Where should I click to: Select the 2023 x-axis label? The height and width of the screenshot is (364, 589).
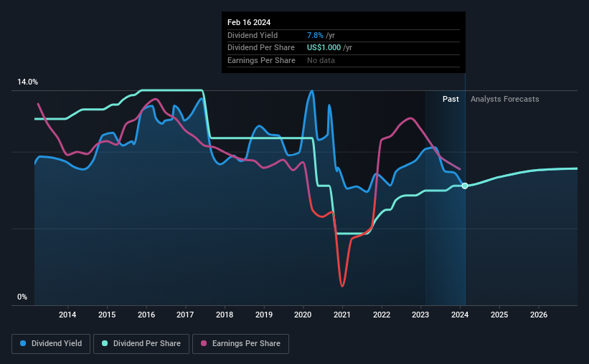pos(420,315)
